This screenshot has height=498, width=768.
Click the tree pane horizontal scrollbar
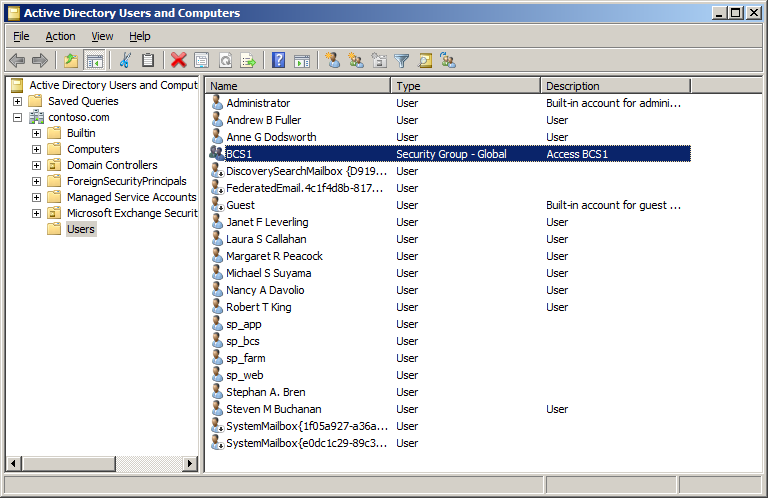click(100, 464)
